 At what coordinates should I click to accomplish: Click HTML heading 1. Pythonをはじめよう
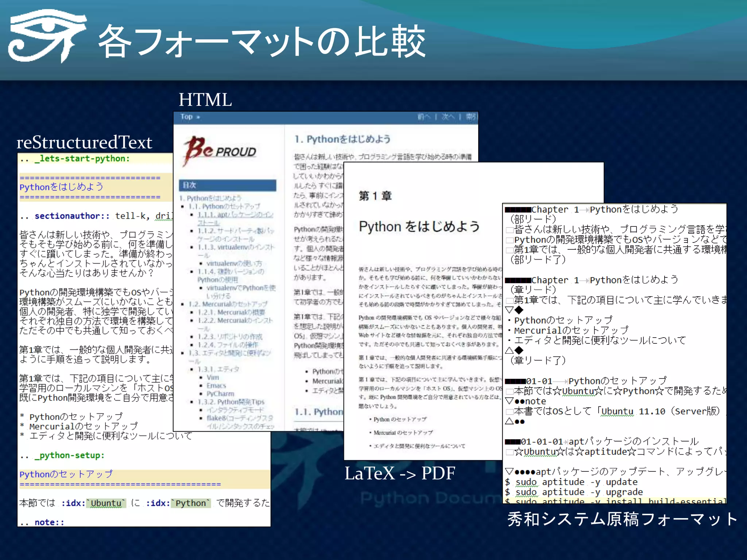tap(342, 139)
